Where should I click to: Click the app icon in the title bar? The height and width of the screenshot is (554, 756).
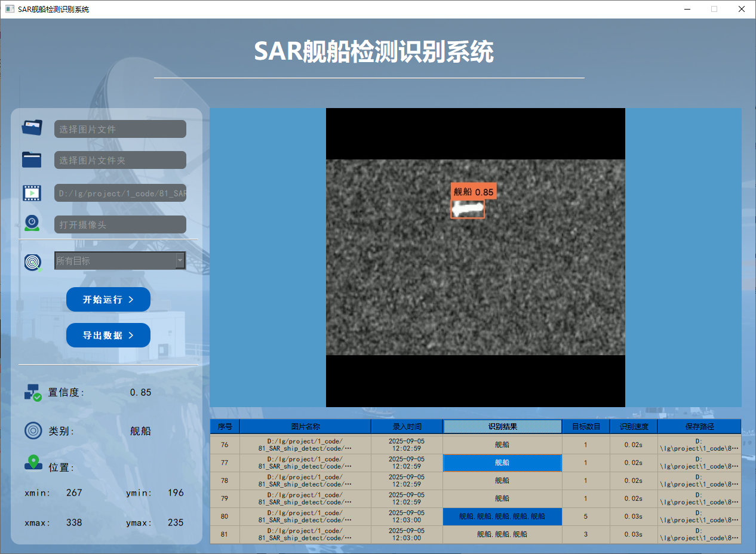coord(10,9)
